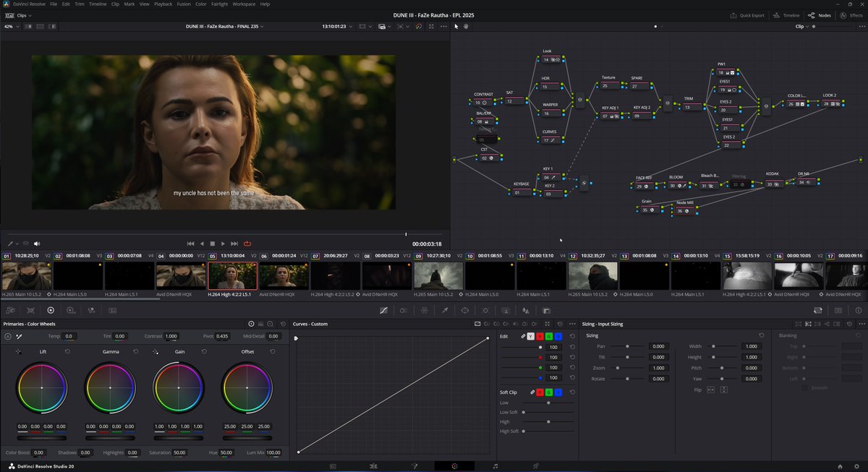Toggle the blue channel Edit button

point(558,336)
